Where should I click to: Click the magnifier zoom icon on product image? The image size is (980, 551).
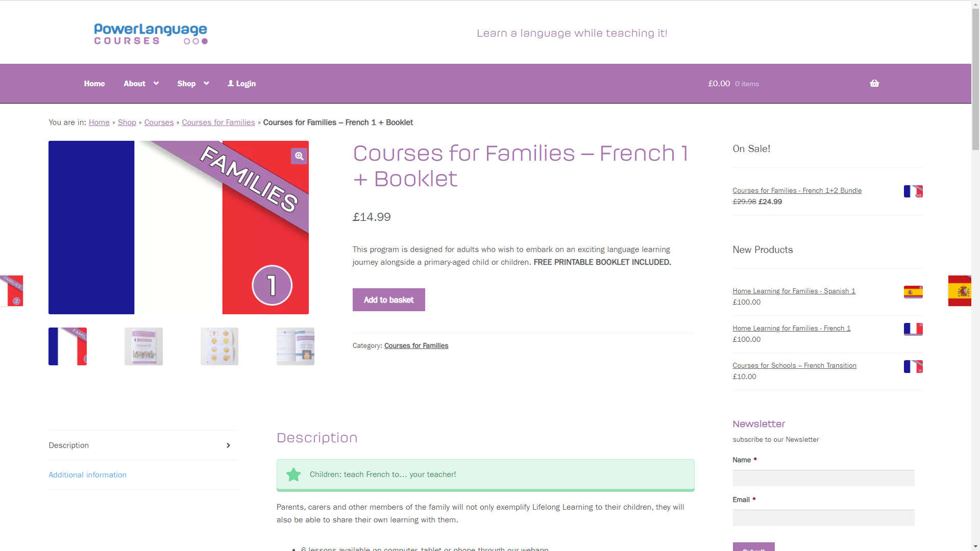coord(299,156)
